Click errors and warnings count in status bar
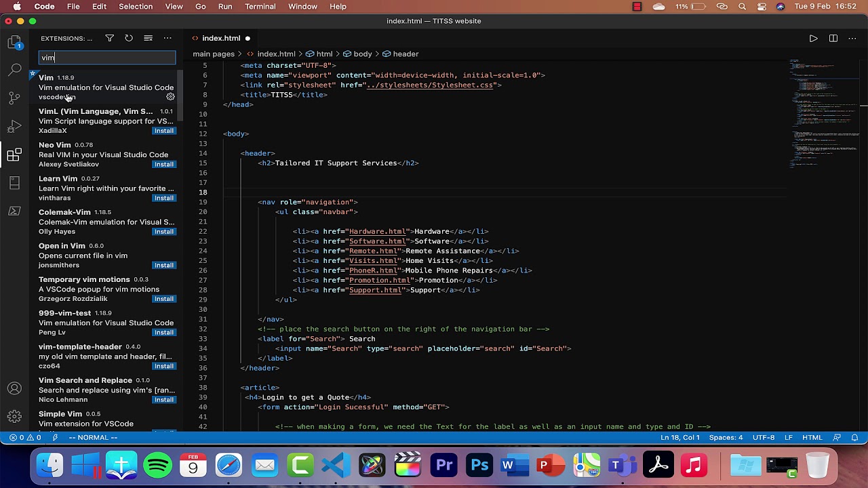This screenshot has height=488, width=868. click(x=24, y=438)
